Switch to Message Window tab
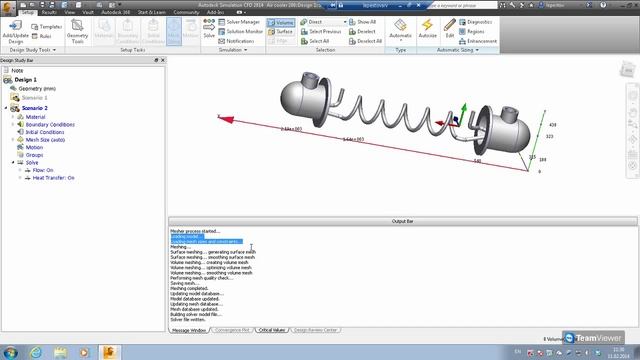640x360 pixels. (189, 330)
